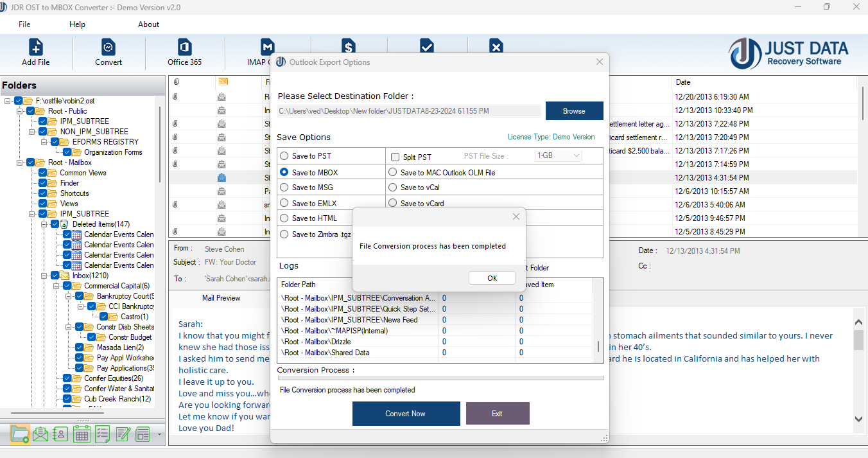Select the Save to MBOX radio button
868x458 pixels.
click(284, 172)
